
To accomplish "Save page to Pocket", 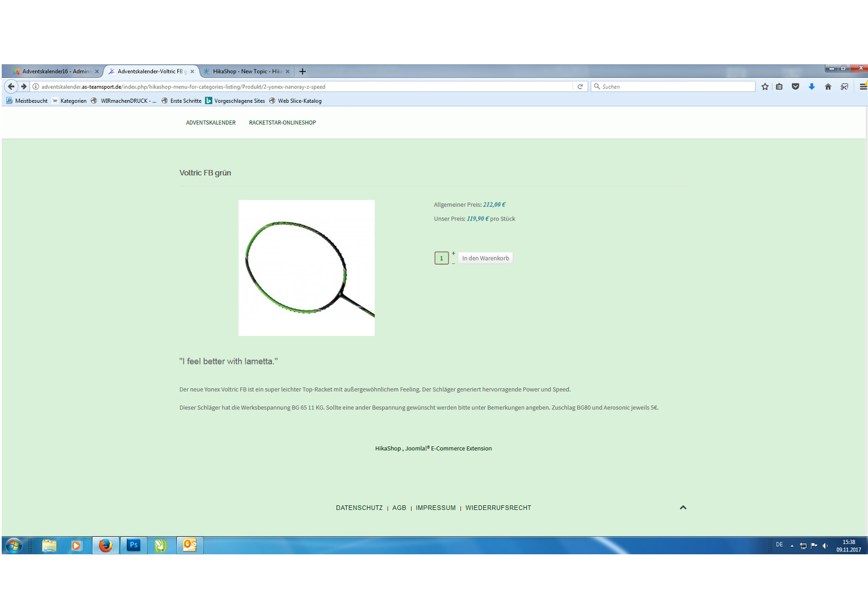I will 795,86.
